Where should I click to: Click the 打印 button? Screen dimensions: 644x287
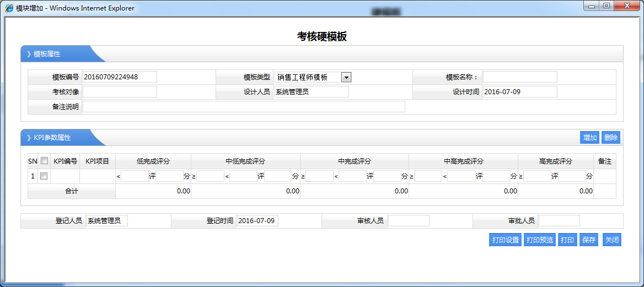click(x=567, y=240)
